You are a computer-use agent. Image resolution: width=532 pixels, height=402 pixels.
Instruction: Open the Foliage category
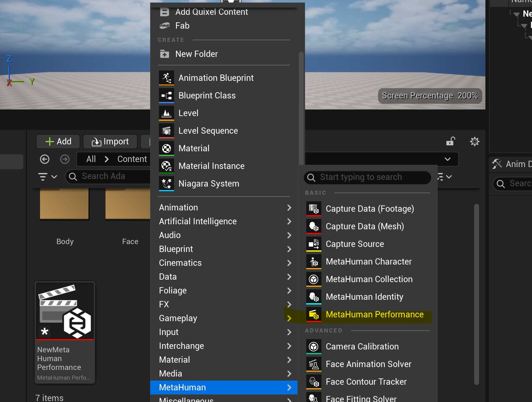pyautogui.click(x=224, y=291)
